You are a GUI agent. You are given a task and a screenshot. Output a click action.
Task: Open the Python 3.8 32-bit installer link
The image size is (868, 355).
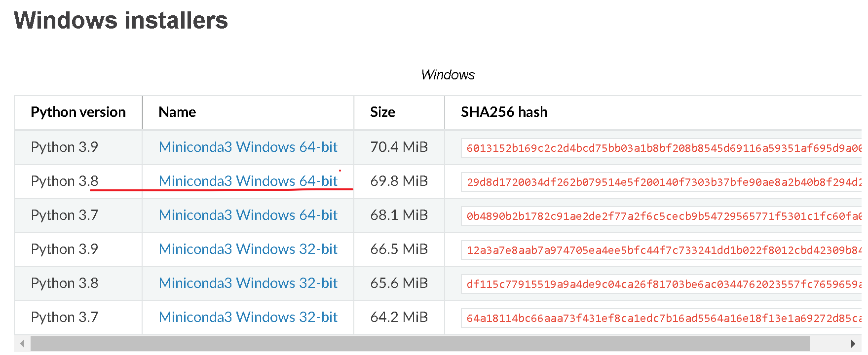tap(248, 283)
